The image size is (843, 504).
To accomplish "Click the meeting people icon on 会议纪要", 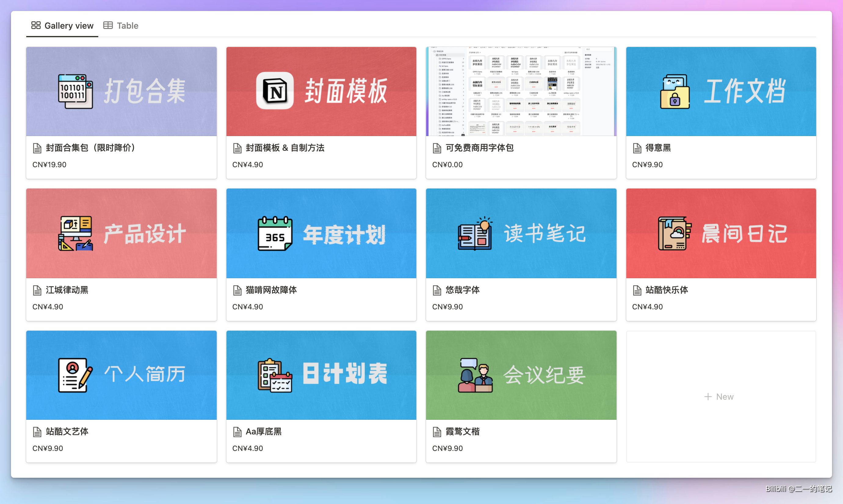I will point(475,375).
